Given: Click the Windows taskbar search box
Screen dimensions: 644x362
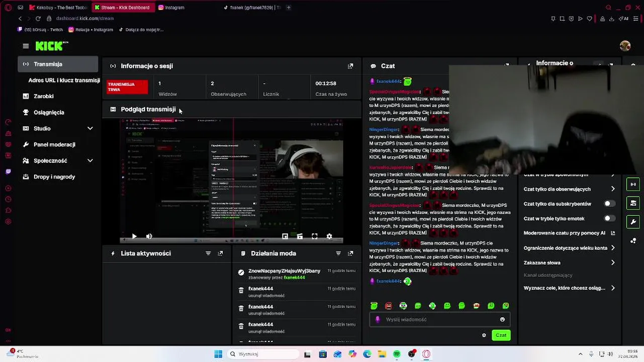Looking at the screenshot, I should 262,354.
